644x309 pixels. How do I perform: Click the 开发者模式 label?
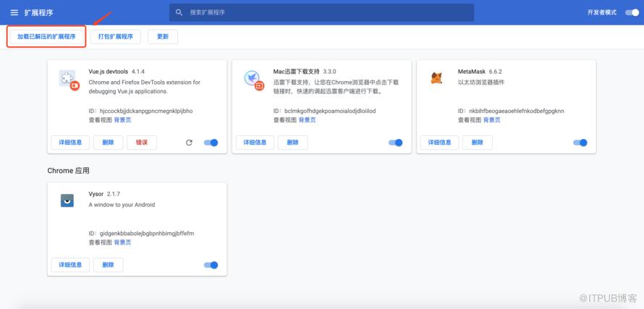[602, 12]
